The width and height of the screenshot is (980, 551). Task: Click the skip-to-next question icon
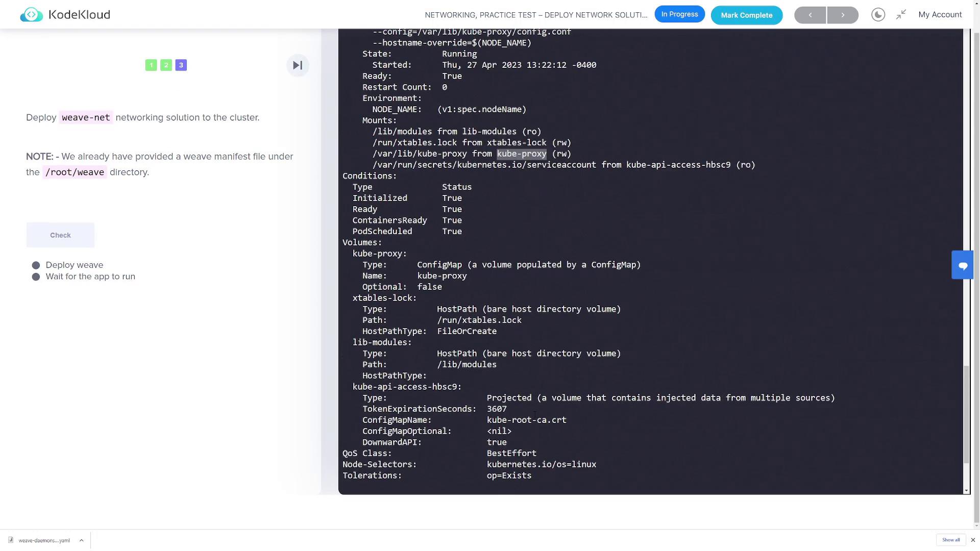point(298,65)
